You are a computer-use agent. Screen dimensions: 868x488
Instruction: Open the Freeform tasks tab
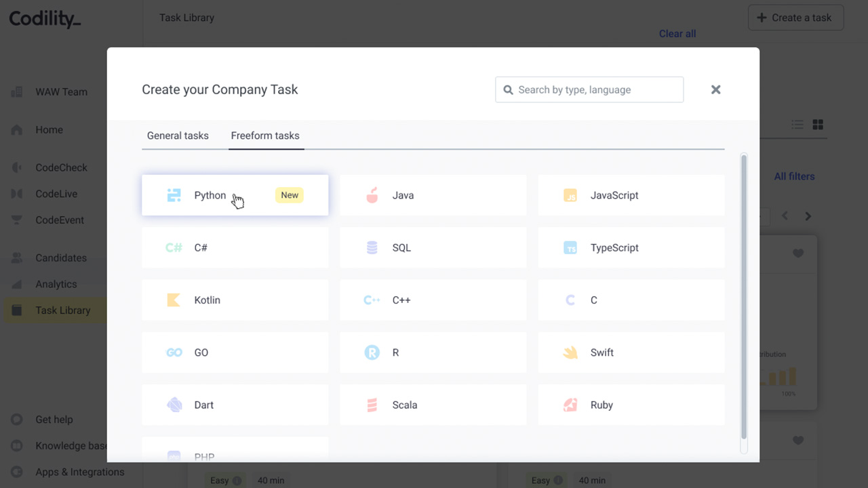pyautogui.click(x=265, y=136)
